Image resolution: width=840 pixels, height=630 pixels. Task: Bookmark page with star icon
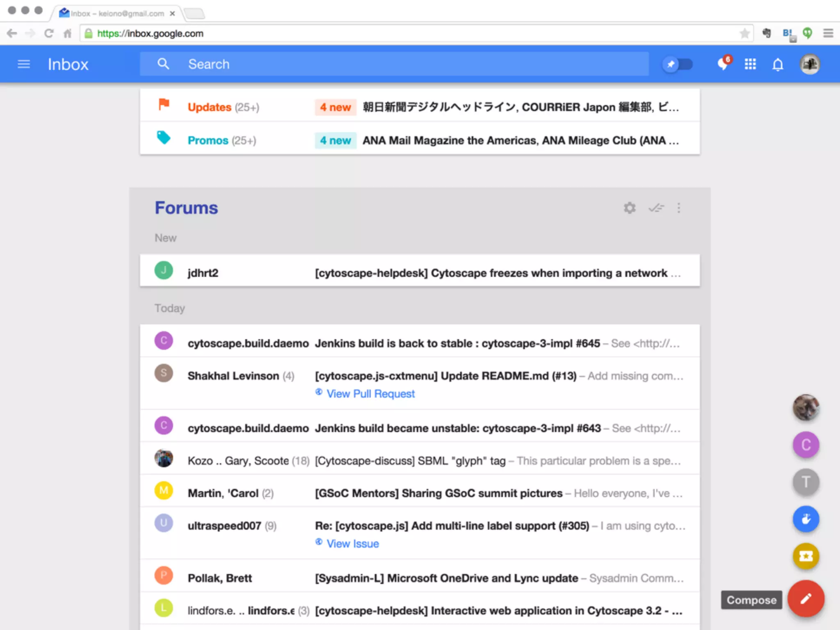(x=744, y=33)
